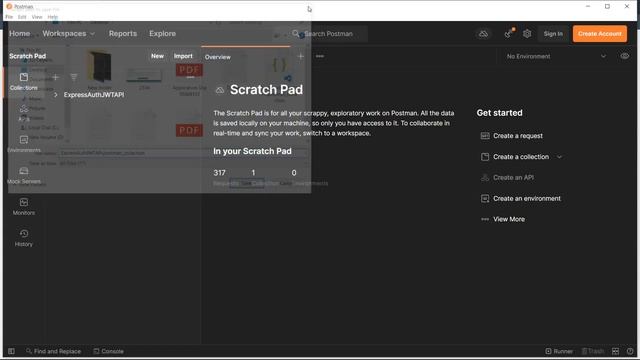This screenshot has height=360, width=640.
Task: Open the Edit menu
Action: coord(22,17)
